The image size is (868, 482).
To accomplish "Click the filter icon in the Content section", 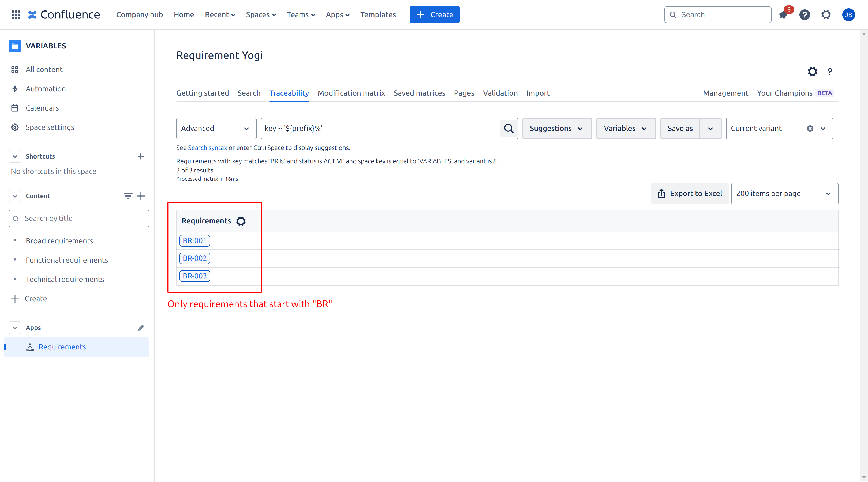I will pyautogui.click(x=127, y=196).
